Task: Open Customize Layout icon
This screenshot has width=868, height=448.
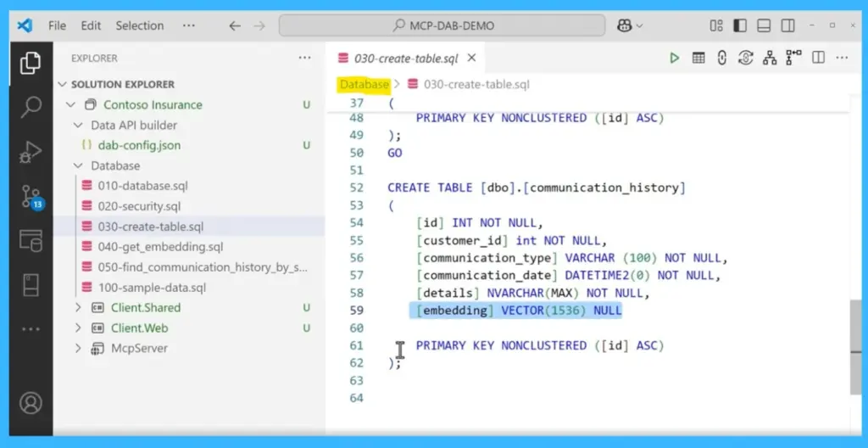Action: point(716,25)
